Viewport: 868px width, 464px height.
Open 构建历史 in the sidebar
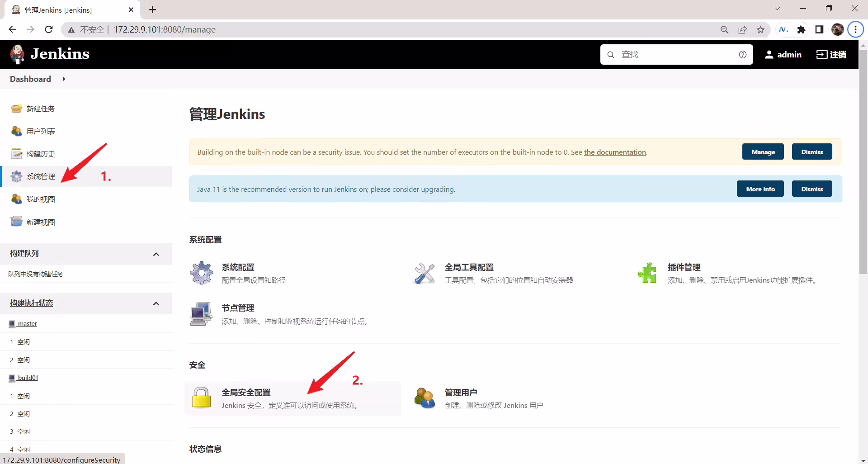point(41,154)
